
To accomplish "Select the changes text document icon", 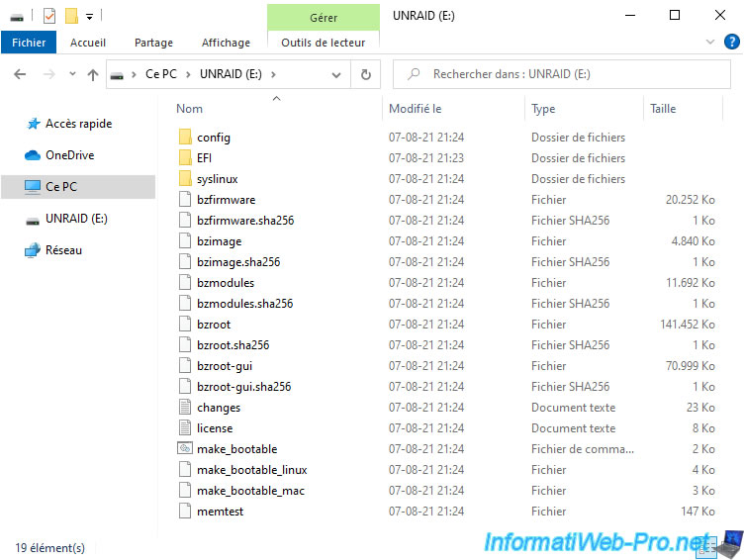I will [x=185, y=408].
